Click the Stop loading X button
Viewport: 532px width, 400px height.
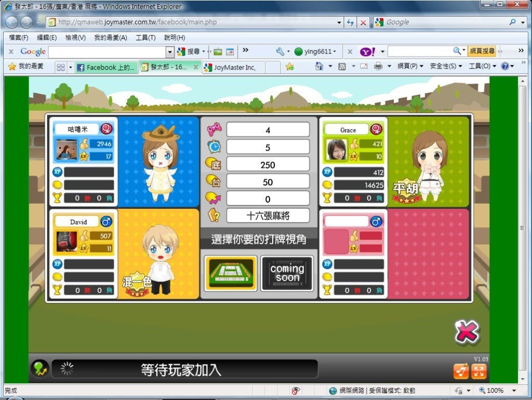pos(363,23)
